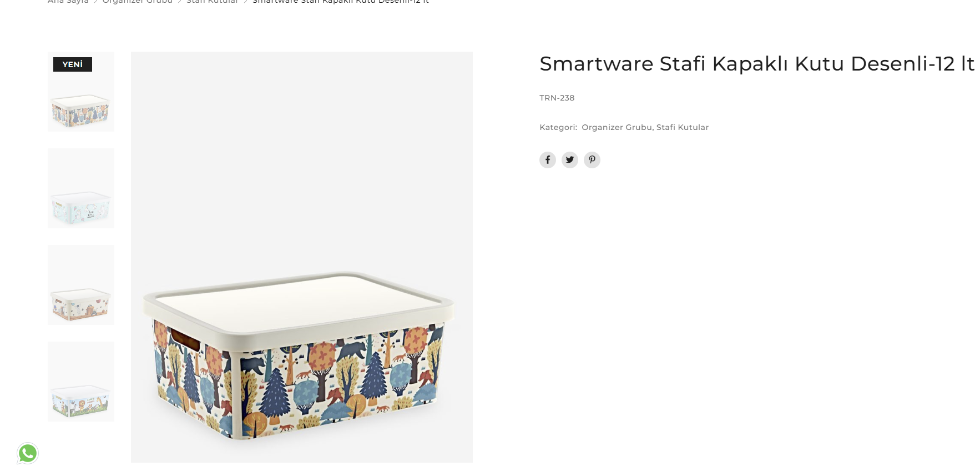Open Stafi Kutular breadcrumb item
The height and width of the screenshot is (471, 980).
pos(212,2)
